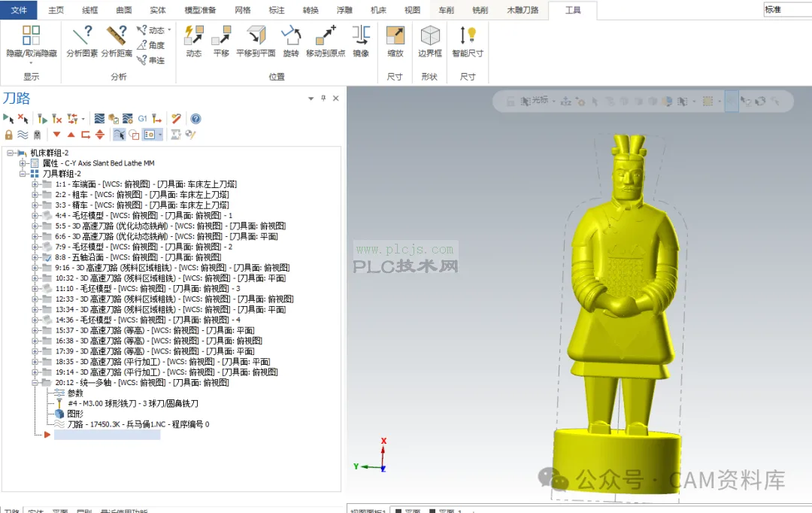Click the backplot selected operations wave icon

pos(99,119)
